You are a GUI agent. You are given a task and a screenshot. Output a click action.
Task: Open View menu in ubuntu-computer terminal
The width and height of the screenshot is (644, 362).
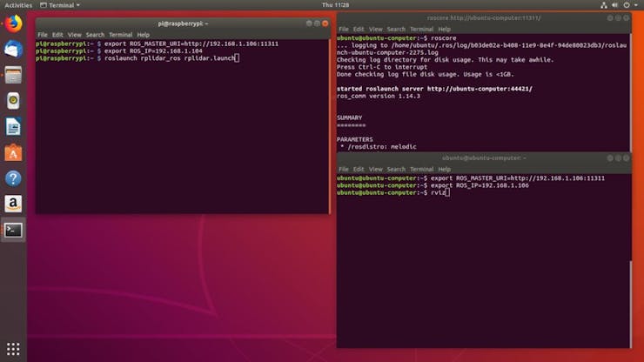coord(375,170)
